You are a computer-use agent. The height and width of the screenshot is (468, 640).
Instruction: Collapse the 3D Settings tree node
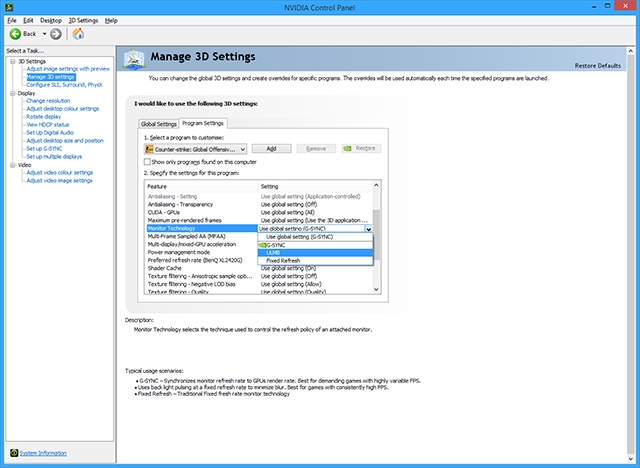[10, 61]
